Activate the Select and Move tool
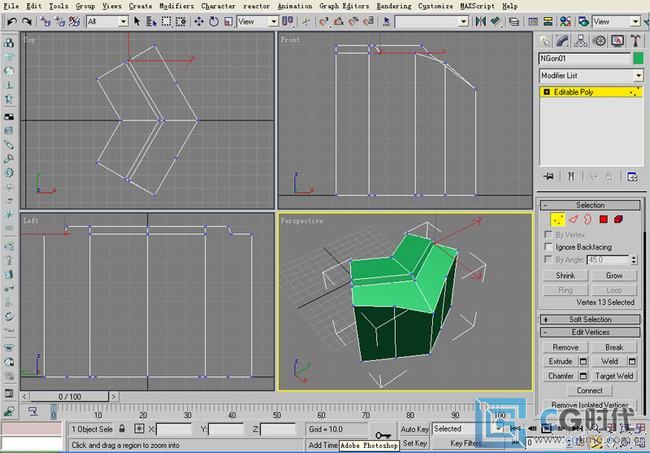Screen dimensions: 650x453 coord(199,21)
